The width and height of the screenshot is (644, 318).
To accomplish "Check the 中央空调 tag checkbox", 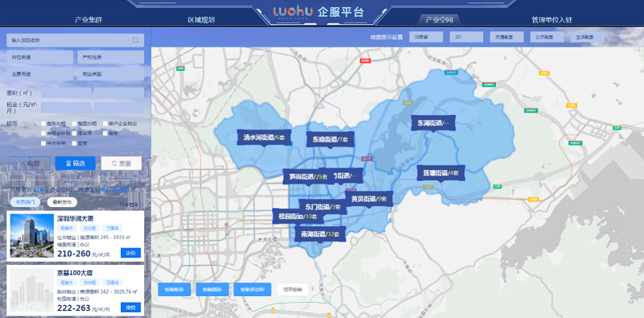I will [43, 143].
